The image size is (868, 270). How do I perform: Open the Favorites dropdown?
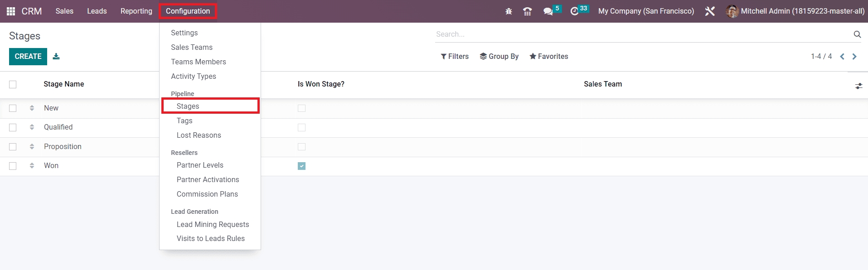tap(548, 56)
